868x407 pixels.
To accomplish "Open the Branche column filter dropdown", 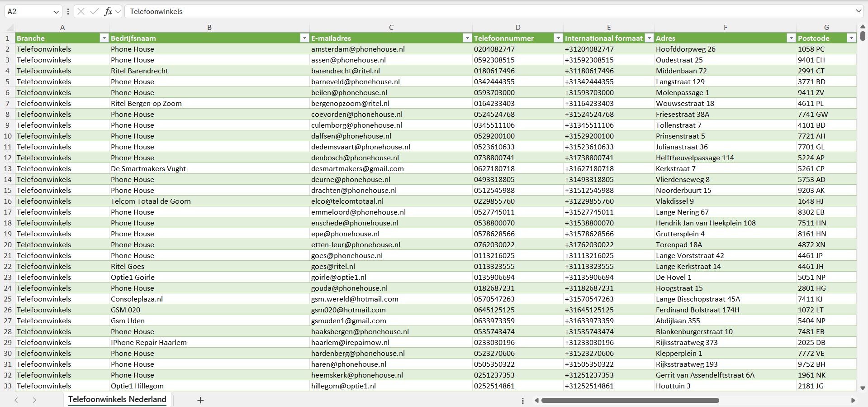I will (104, 38).
